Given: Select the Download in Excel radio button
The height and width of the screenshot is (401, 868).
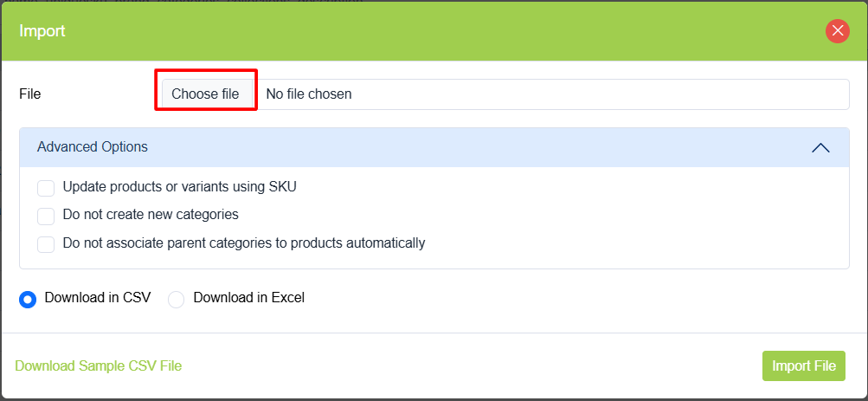Looking at the screenshot, I should pyautogui.click(x=177, y=299).
